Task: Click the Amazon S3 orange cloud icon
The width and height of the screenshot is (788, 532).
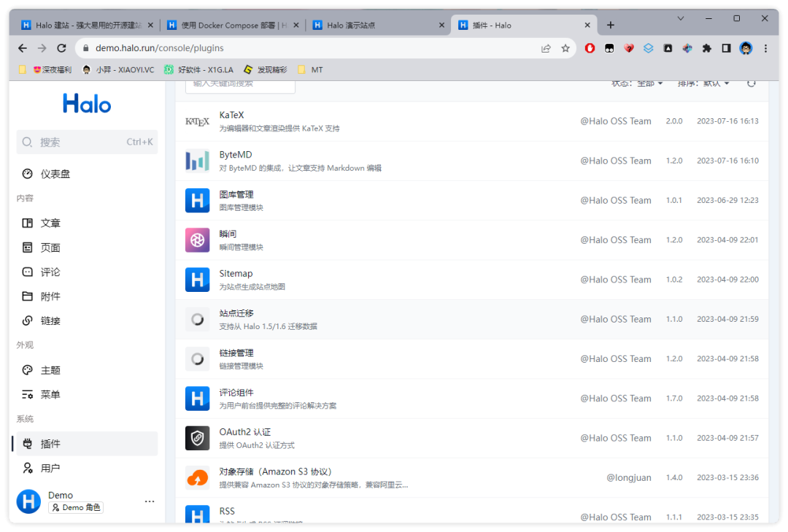Action: click(197, 478)
